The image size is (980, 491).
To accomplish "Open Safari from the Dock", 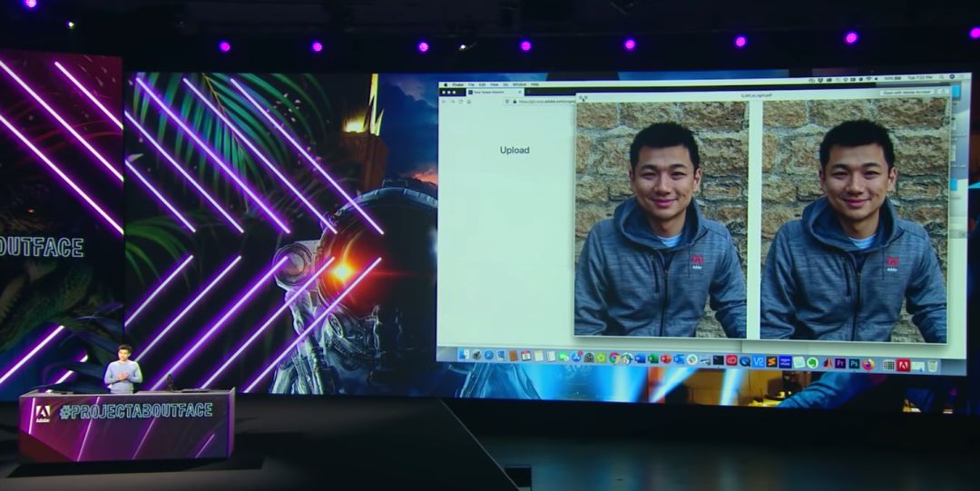I will 489,355.
